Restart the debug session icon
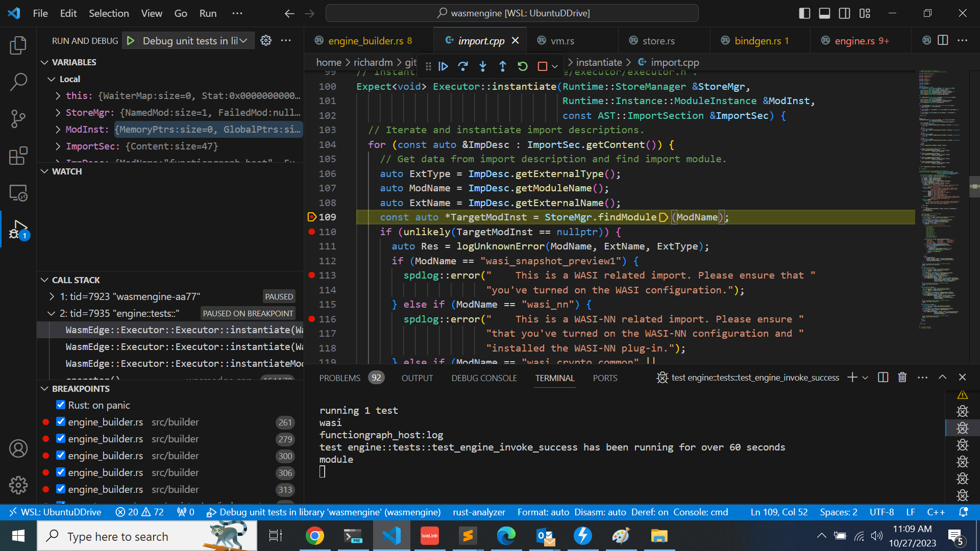The image size is (980, 551). [x=522, y=66]
